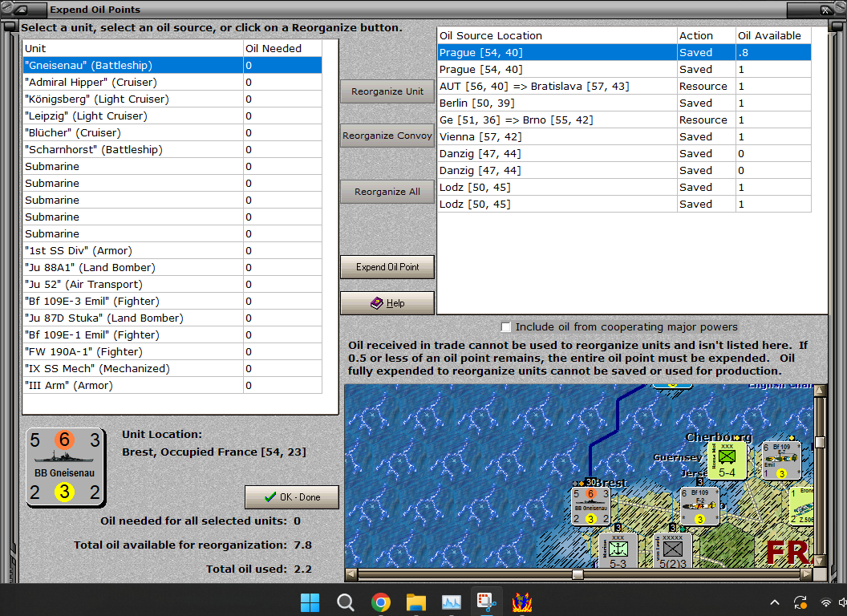Click the 5-3 marine unit counter on the map
847x616 pixels.
coord(618,550)
